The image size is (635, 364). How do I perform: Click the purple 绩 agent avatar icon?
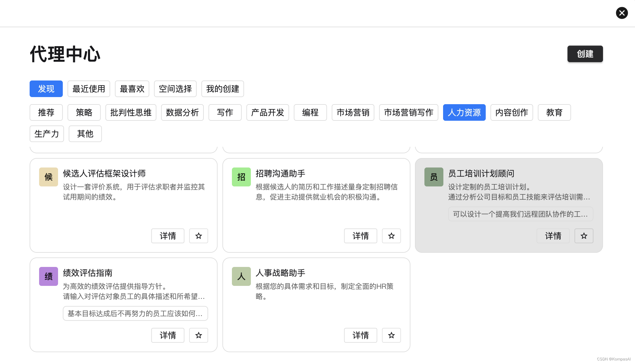[x=49, y=276]
